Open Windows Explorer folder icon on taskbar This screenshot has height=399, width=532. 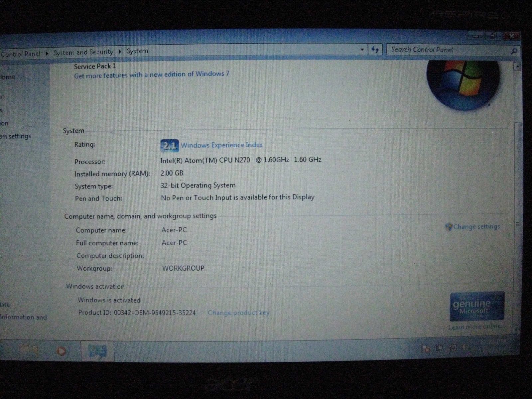click(x=29, y=350)
